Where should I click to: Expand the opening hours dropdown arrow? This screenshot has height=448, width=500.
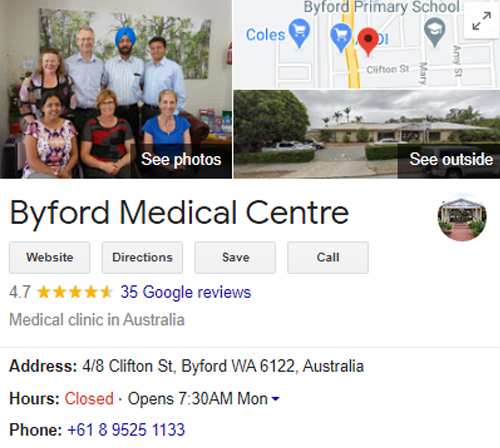coord(276,398)
